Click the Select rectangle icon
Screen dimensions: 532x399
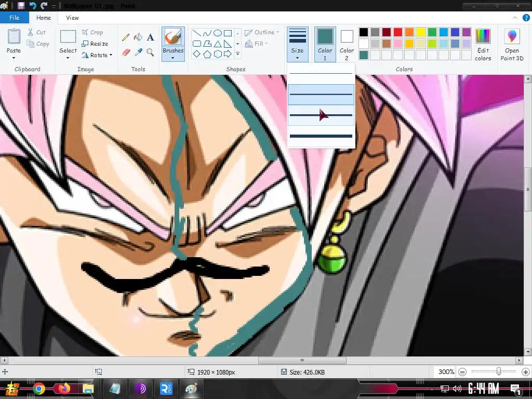pyautogui.click(x=68, y=37)
